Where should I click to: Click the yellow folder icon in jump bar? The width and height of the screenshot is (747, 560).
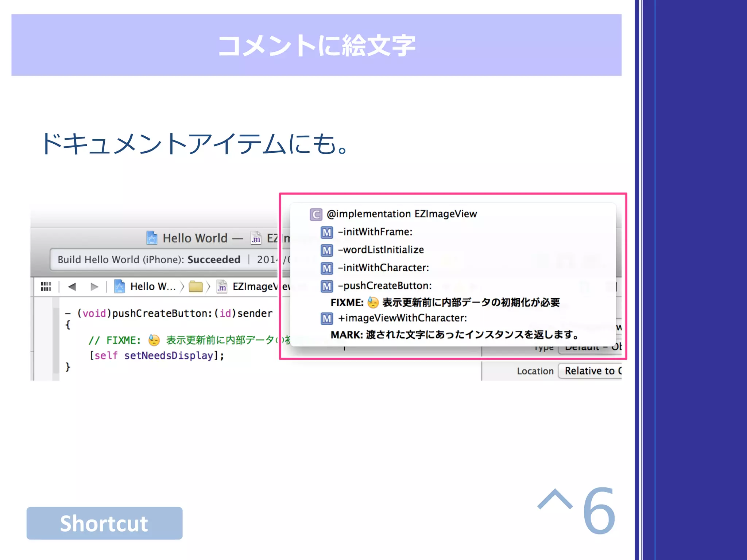point(196,287)
